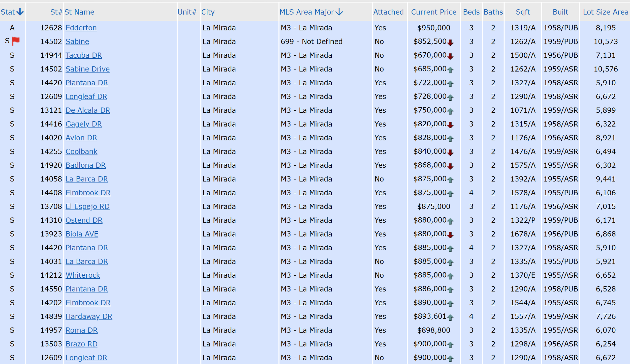This screenshot has height=364, width=630.
Task: Open the Tacuba DR listing
Action: [x=84, y=55]
